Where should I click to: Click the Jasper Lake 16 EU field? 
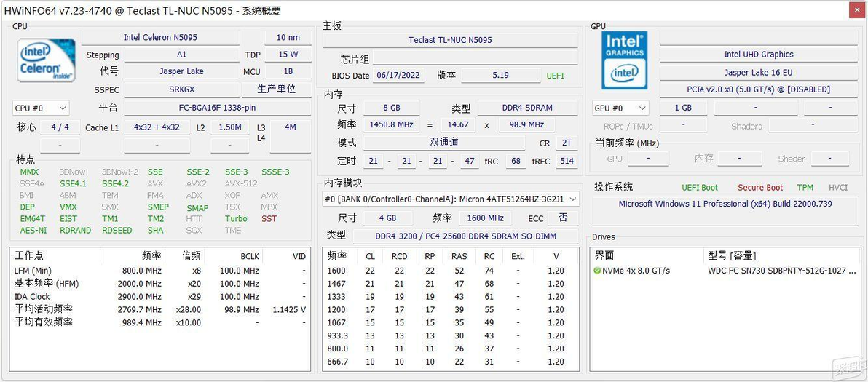pos(758,73)
